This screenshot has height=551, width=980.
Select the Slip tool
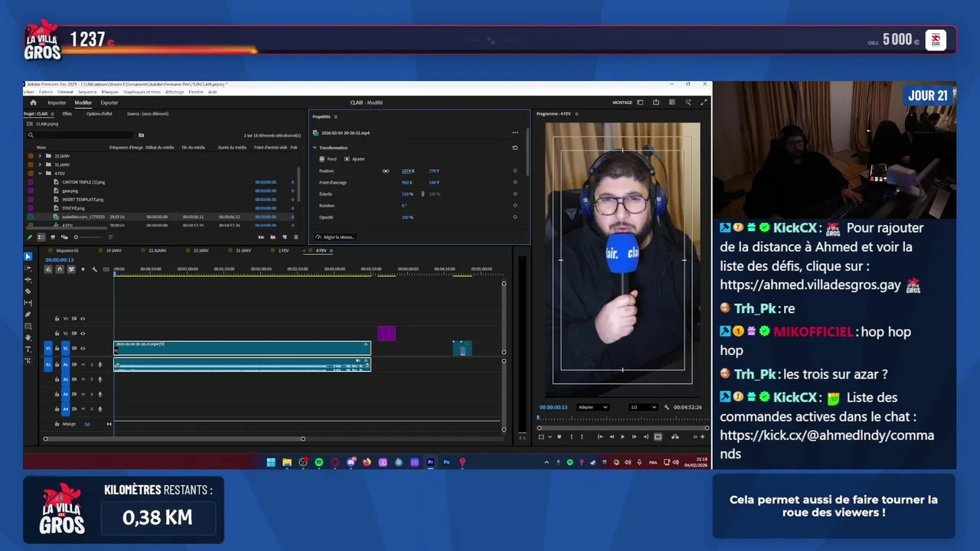point(28,302)
